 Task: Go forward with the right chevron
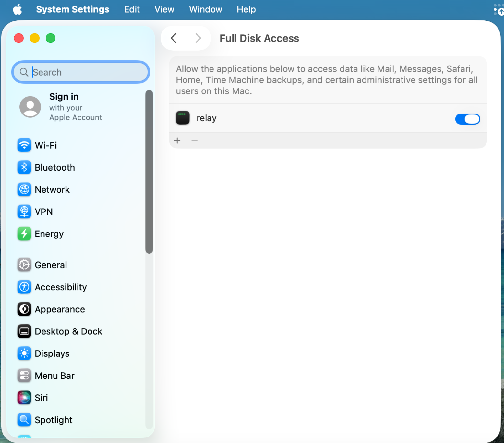pyautogui.click(x=198, y=38)
